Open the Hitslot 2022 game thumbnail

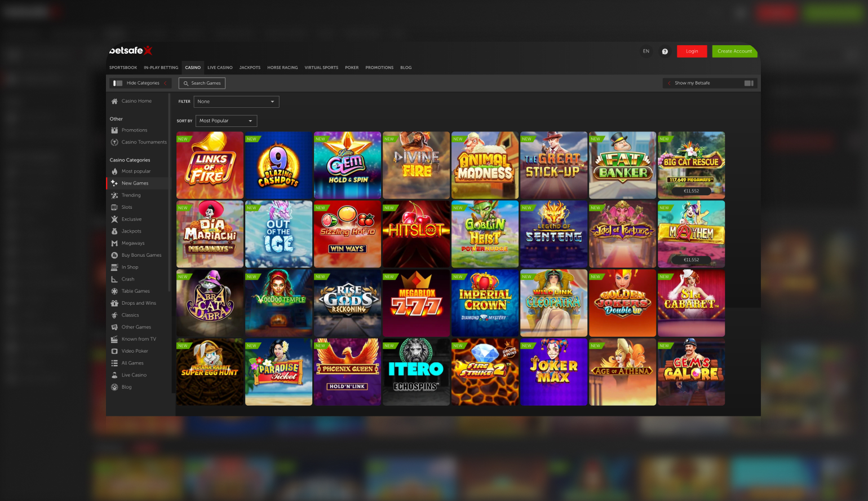(x=416, y=234)
